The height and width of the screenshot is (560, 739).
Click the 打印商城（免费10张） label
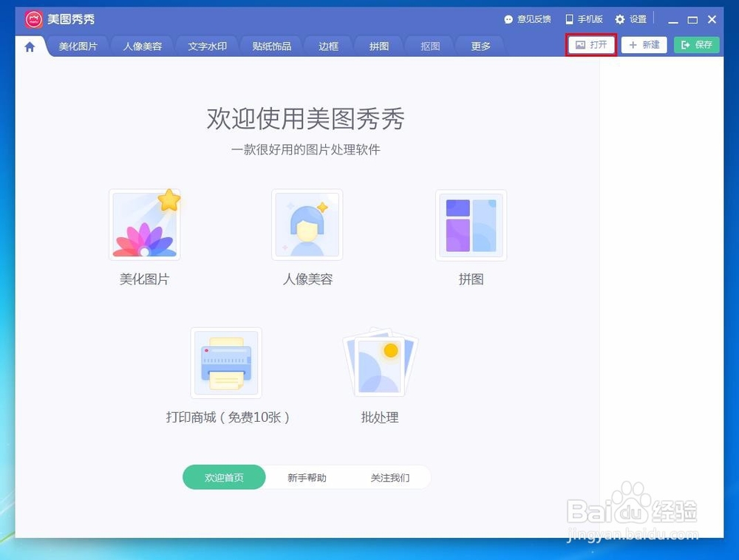pos(228,417)
